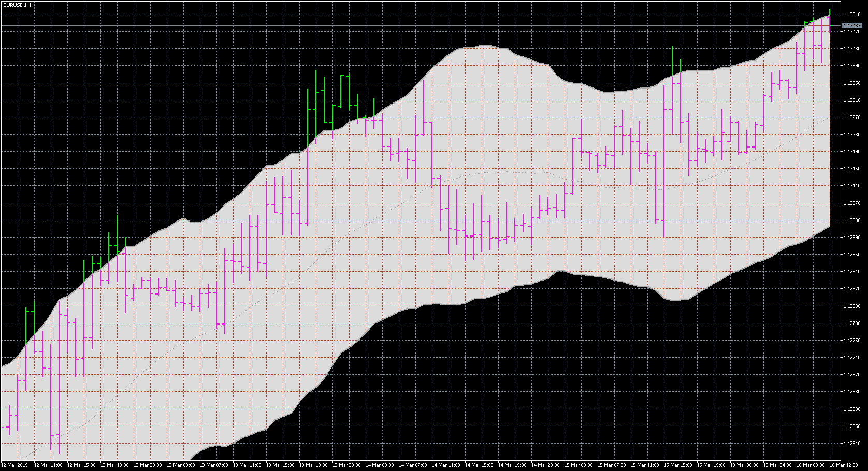Click the 1.12870 price axis label
The width and height of the screenshot is (868, 471).
coord(852,289)
